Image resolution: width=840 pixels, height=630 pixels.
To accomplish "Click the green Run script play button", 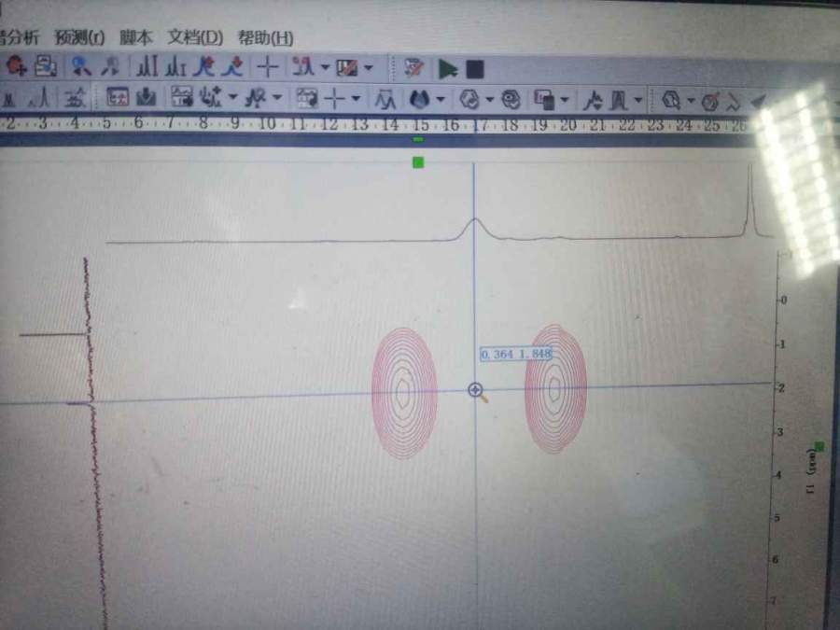I will [447, 69].
